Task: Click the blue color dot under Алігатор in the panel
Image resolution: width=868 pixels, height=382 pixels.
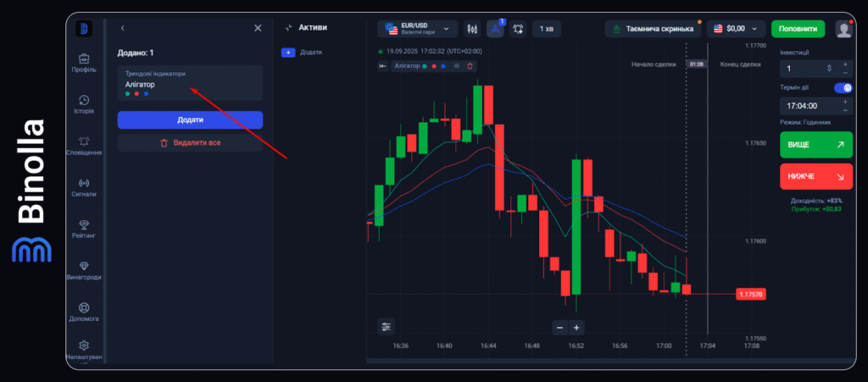Action: (146, 94)
